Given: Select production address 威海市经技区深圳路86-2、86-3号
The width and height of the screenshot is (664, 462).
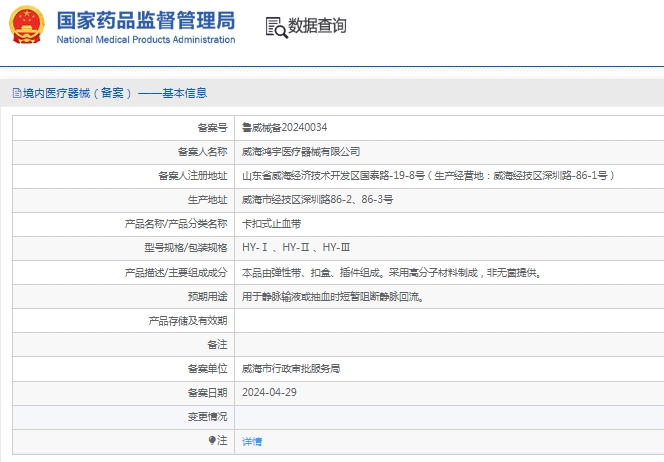Looking at the screenshot, I should click(317, 199).
